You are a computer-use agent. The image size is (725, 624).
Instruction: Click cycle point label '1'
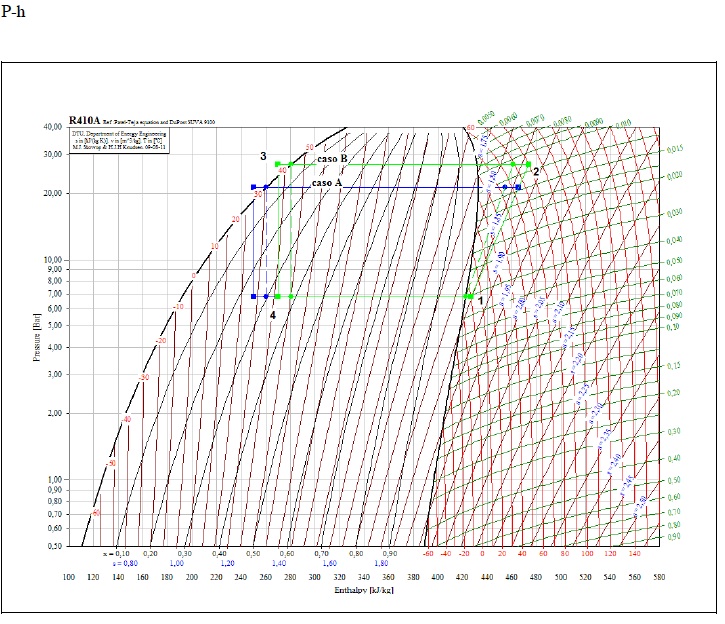[480, 301]
